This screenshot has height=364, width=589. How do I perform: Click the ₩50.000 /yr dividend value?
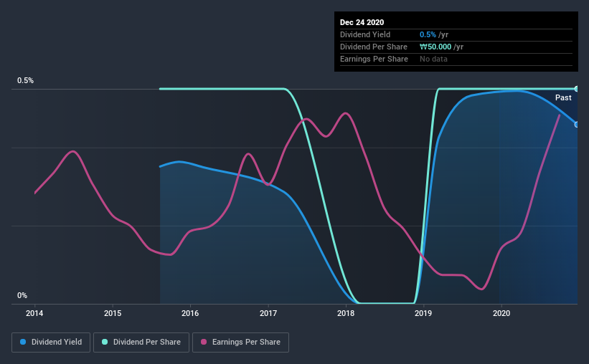point(441,47)
